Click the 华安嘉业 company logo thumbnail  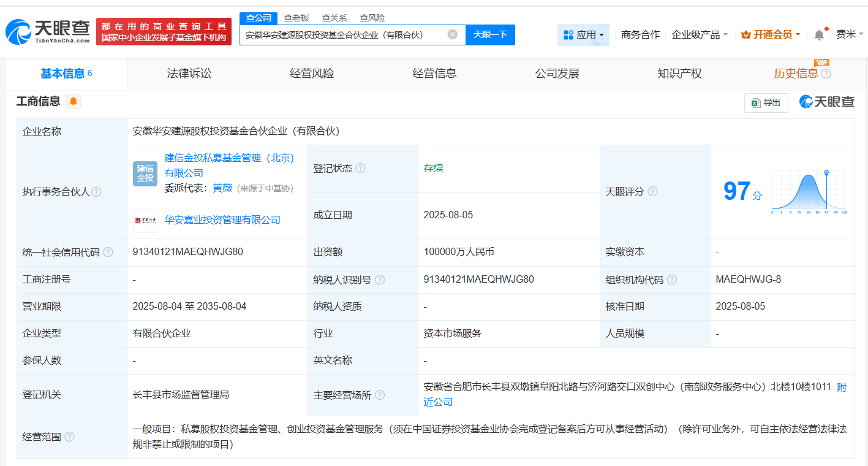[x=145, y=220]
